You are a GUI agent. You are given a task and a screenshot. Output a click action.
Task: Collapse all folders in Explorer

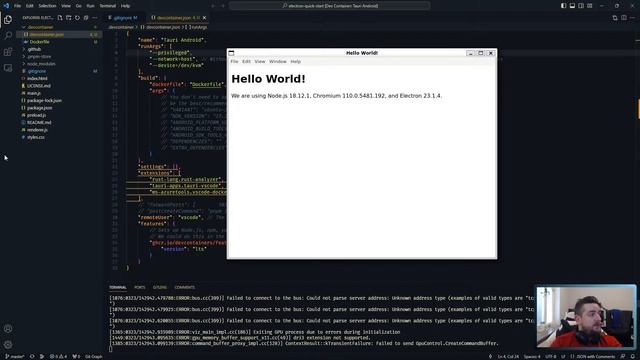[86, 18]
